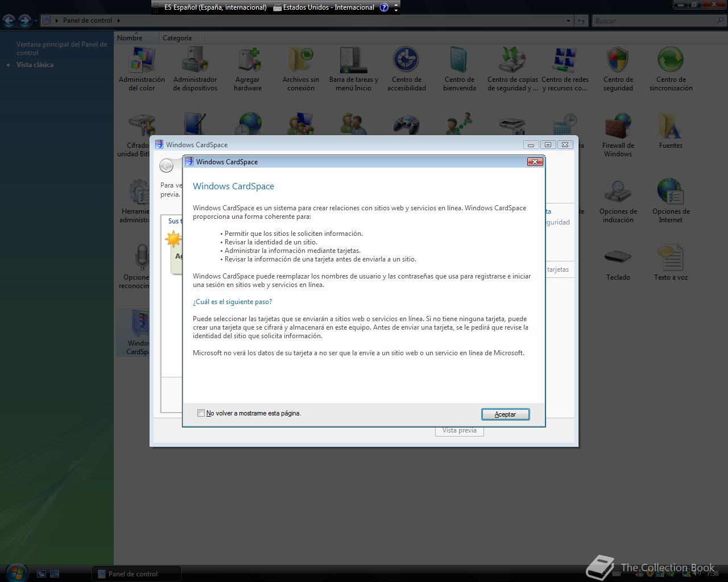Open Archivos sin conexión icon
This screenshot has height=582, width=728.
[x=301, y=69]
